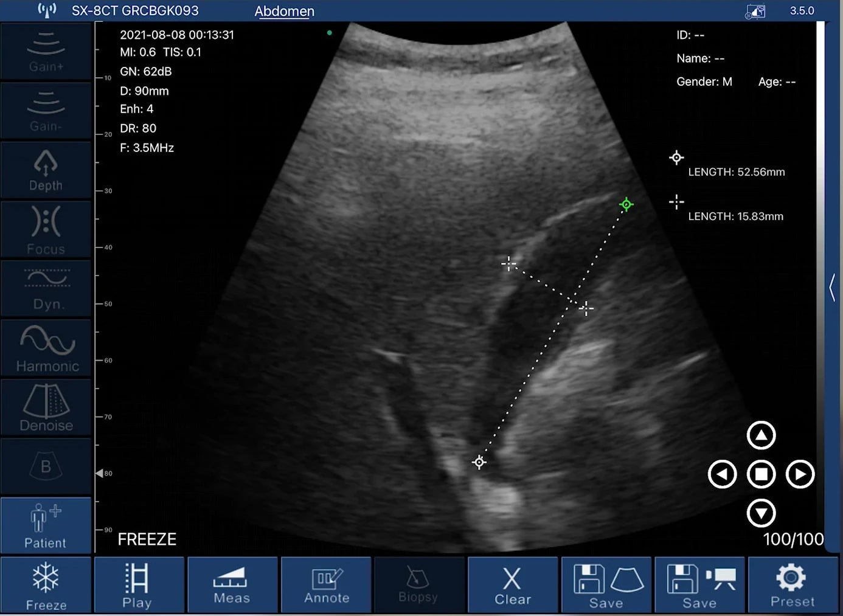Click the version number 3.5.0
The image size is (843, 616).
(802, 11)
